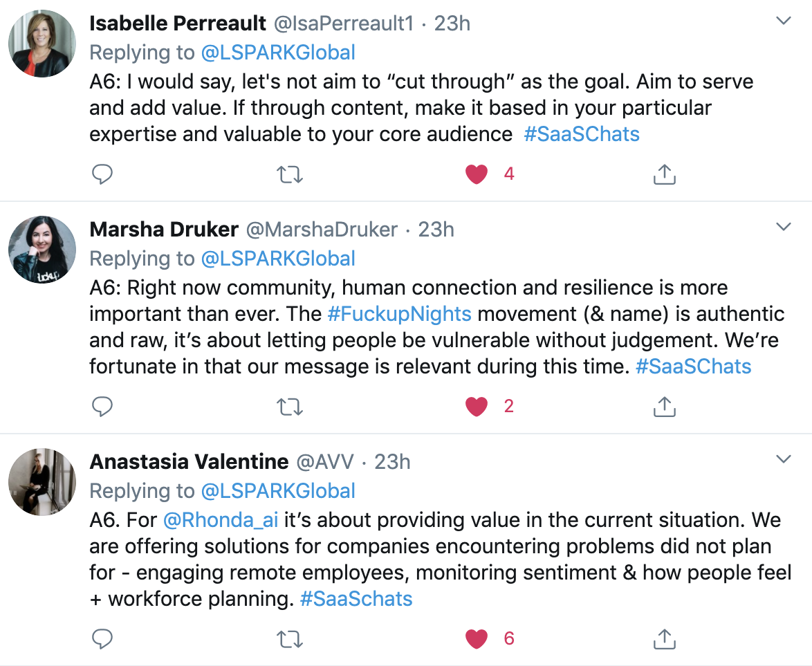812x666 pixels.
Task: Unlike Isabelle Perreault's tweet with 4 likes
Action: (x=477, y=174)
